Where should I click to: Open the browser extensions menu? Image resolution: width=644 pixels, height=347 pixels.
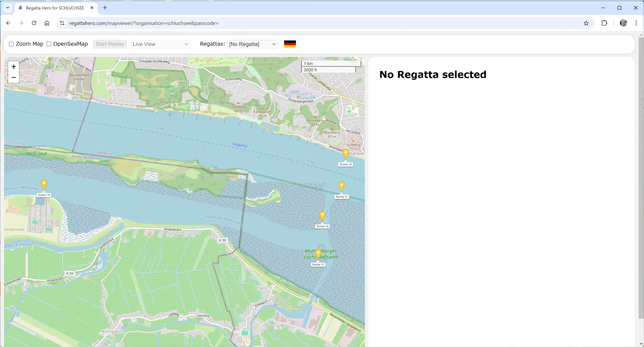point(604,23)
